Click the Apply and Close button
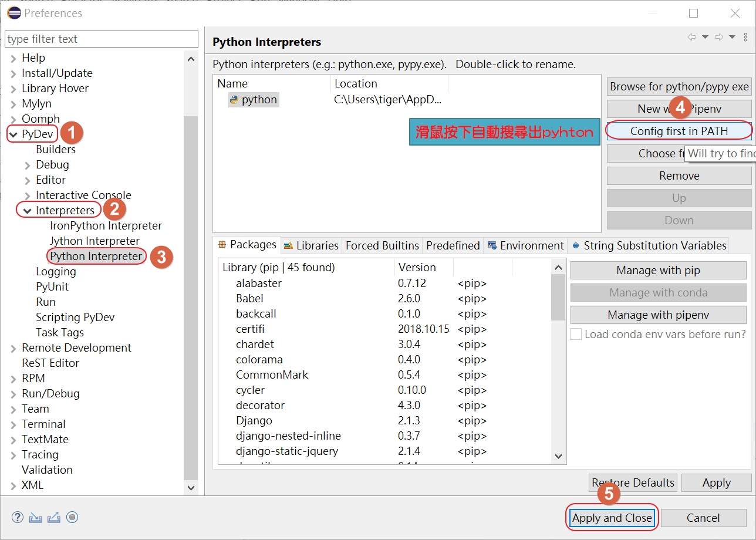 612,518
